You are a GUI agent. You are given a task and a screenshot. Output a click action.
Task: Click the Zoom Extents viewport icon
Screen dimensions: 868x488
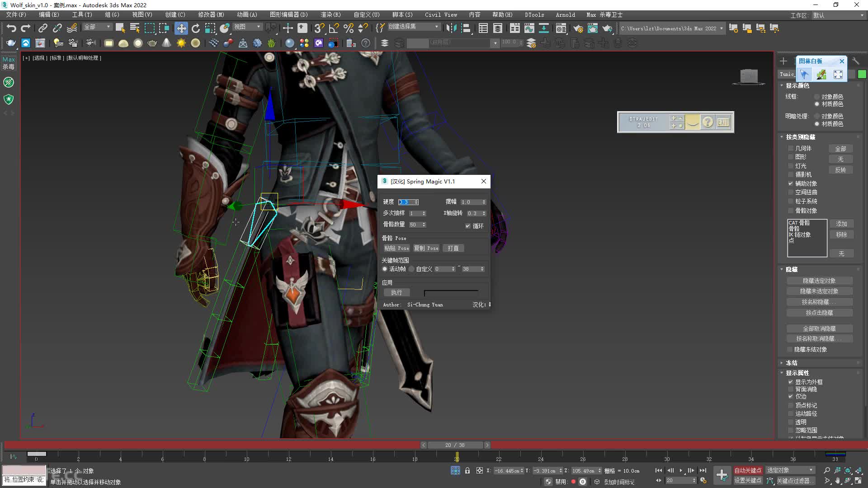pos(848,470)
